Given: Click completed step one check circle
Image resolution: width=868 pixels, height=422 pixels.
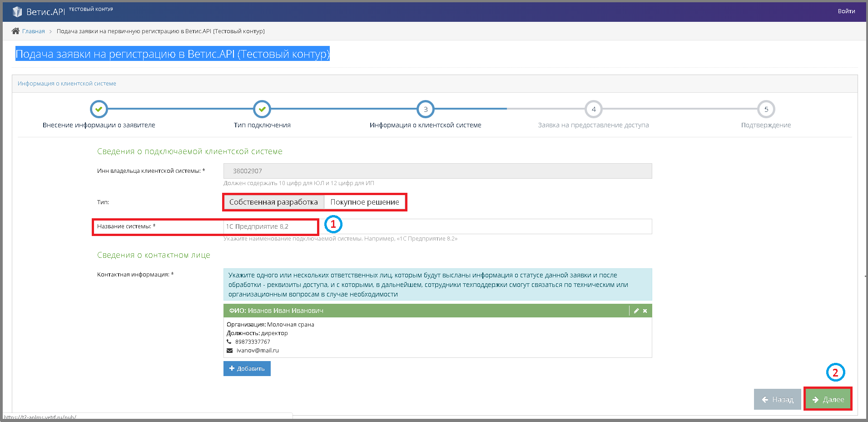Looking at the screenshot, I should pyautogui.click(x=99, y=109).
